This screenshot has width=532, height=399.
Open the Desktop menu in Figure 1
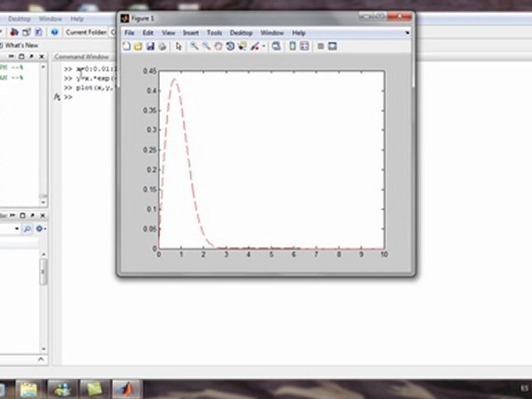point(241,33)
